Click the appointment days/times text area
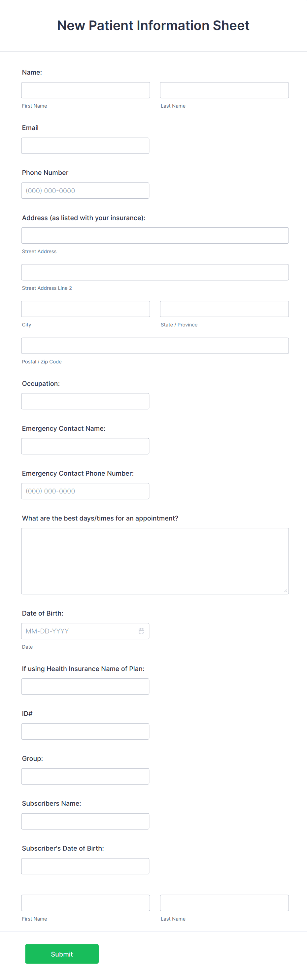 coord(155,561)
